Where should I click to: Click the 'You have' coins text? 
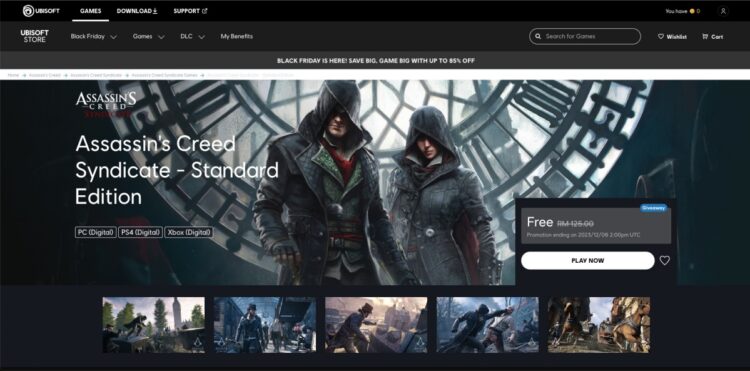point(676,11)
